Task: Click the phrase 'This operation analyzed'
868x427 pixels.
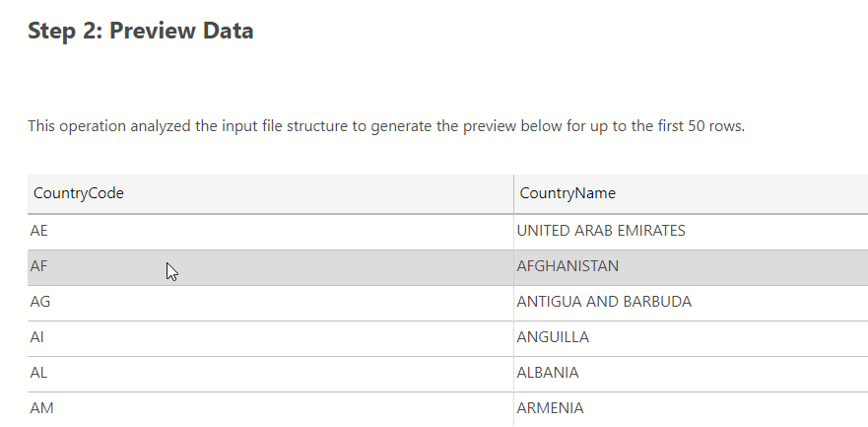Action: point(106,126)
